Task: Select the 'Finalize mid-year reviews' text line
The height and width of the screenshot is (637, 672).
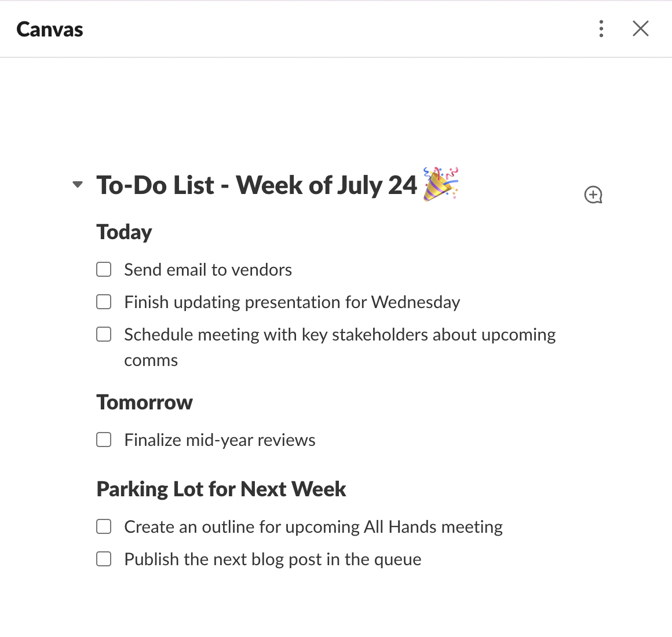Action: click(x=219, y=440)
